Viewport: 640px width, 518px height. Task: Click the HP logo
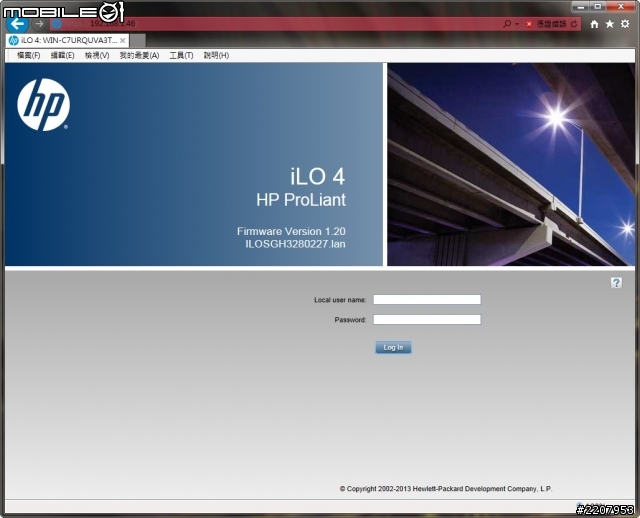[x=43, y=105]
